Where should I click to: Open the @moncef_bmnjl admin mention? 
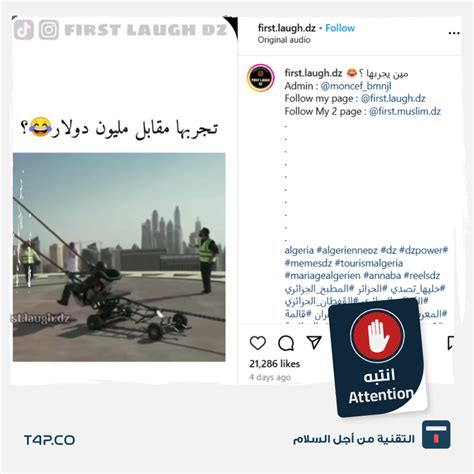pyautogui.click(x=356, y=86)
